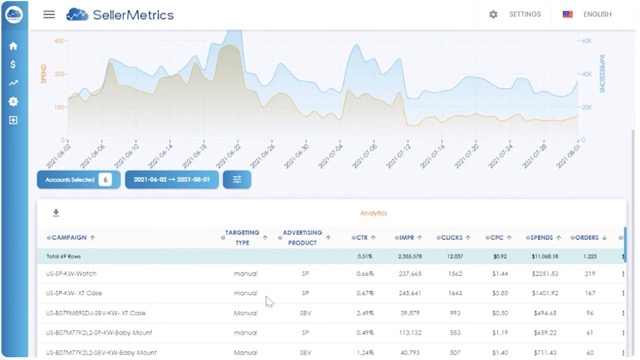Open the date range 2021-06-02 to 2021-08-01

pos(172,180)
